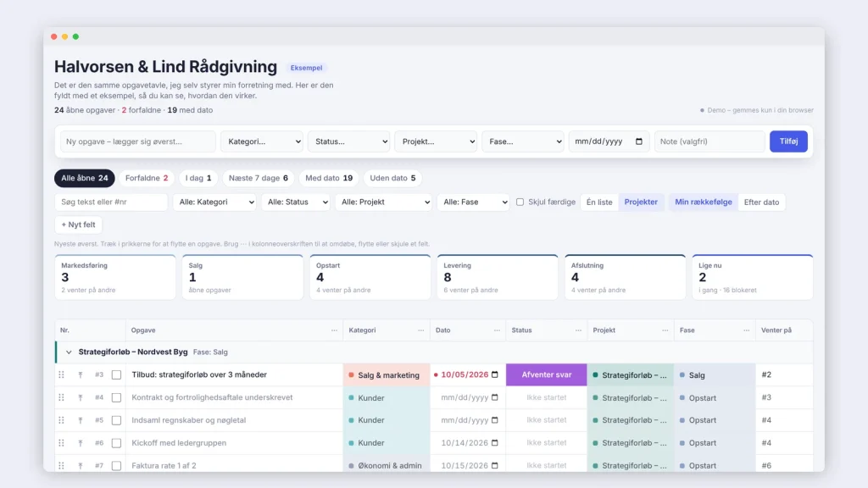The height and width of the screenshot is (488, 868).
Task: Open calendar icon in the new task date field
Action: point(639,141)
